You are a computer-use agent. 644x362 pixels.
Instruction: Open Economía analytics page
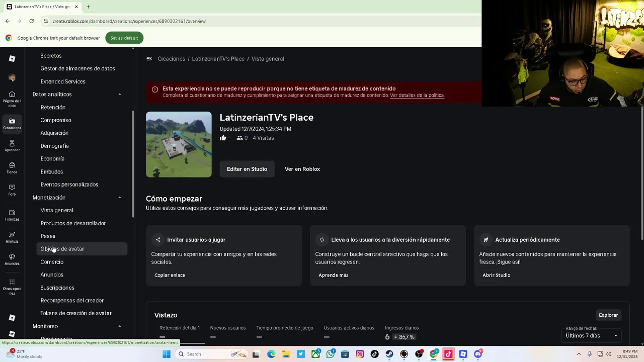coord(52,159)
